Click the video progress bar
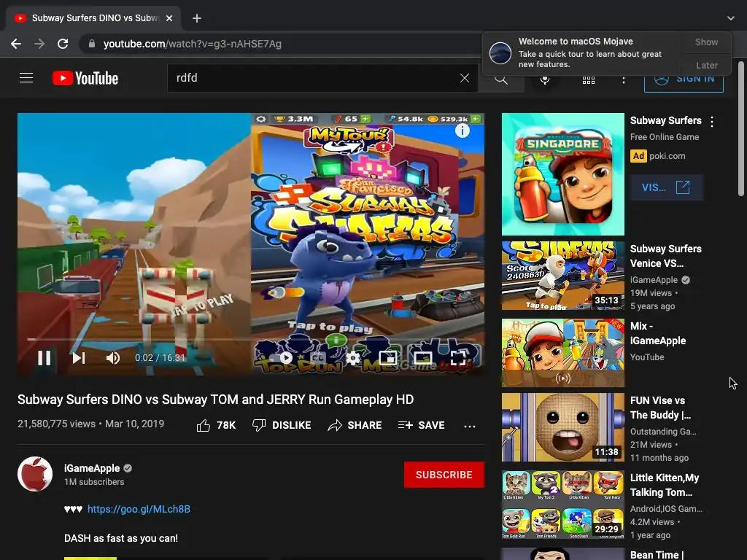The height and width of the screenshot is (560, 747). (x=251, y=340)
